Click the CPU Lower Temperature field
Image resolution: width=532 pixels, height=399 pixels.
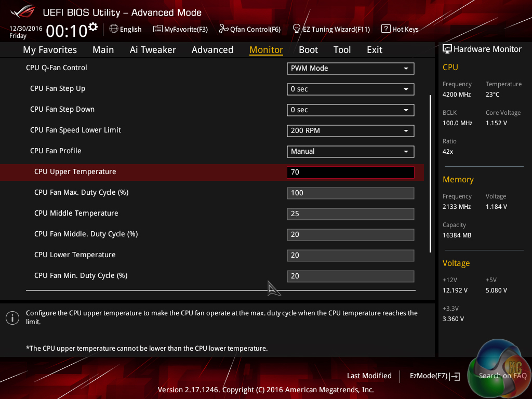pos(350,255)
